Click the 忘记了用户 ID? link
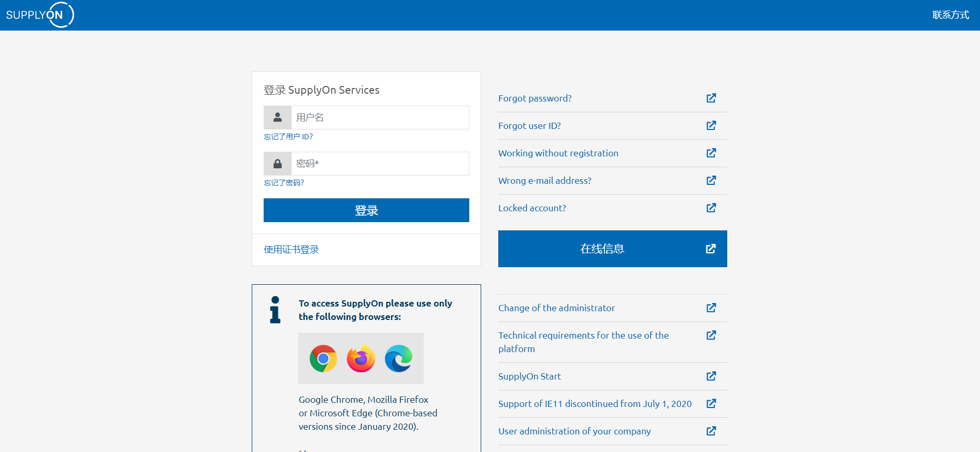Viewport: 980px width, 452px height. pos(288,137)
